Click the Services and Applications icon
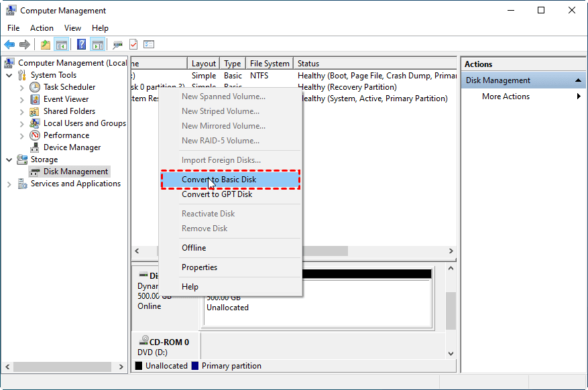This screenshot has width=588, height=390. pyautogui.click(x=23, y=184)
